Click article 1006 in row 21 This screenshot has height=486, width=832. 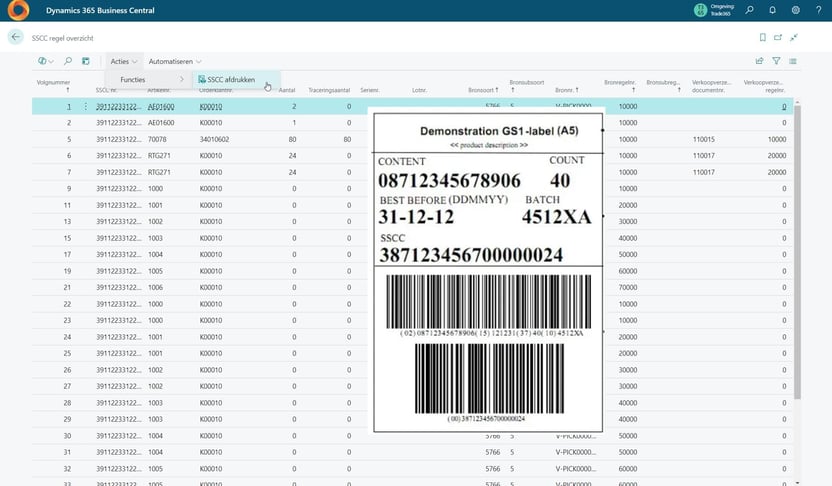[x=155, y=288]
